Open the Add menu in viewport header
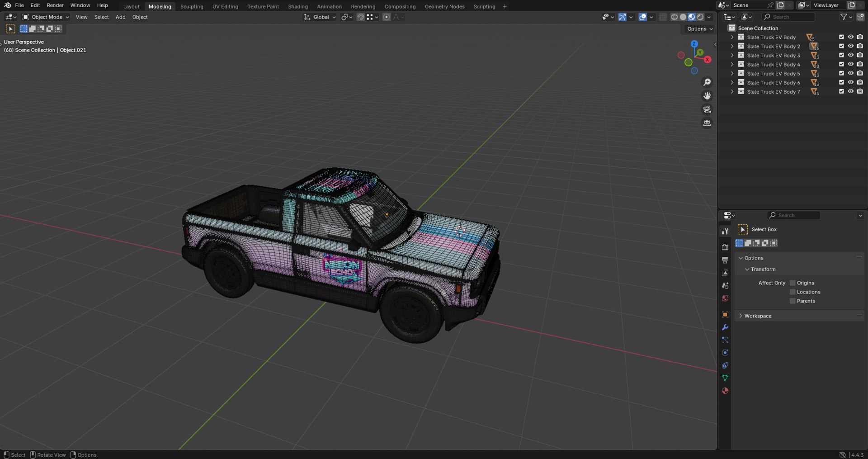Image resolution: width=868 pixels, height=459 pixels. (120, 17)
